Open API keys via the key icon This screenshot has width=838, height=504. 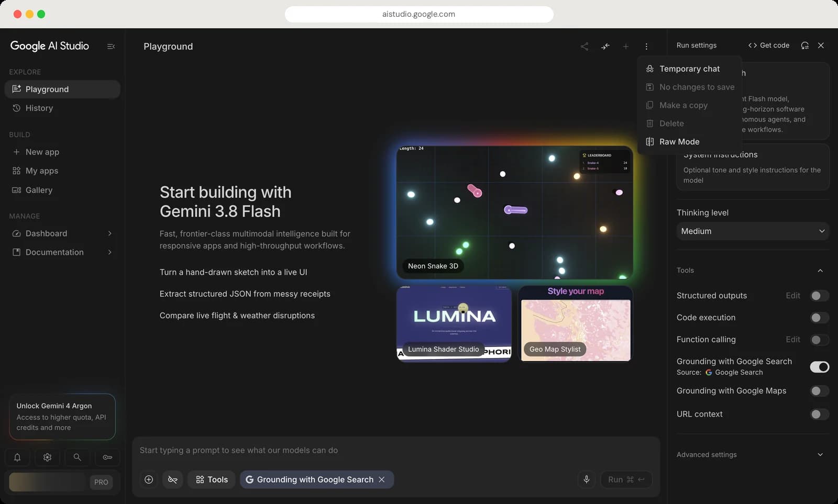click(x=107, y=457)
